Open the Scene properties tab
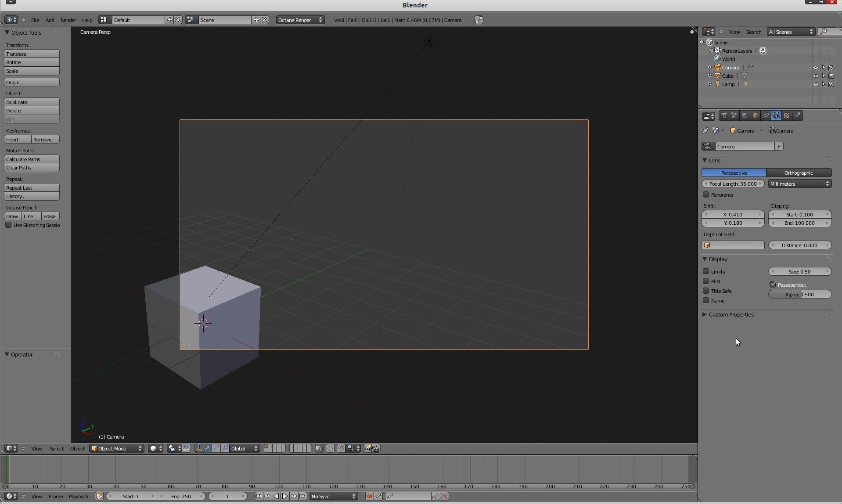The image size is (842, 504). pyautogui.click(x=734, y=116)
